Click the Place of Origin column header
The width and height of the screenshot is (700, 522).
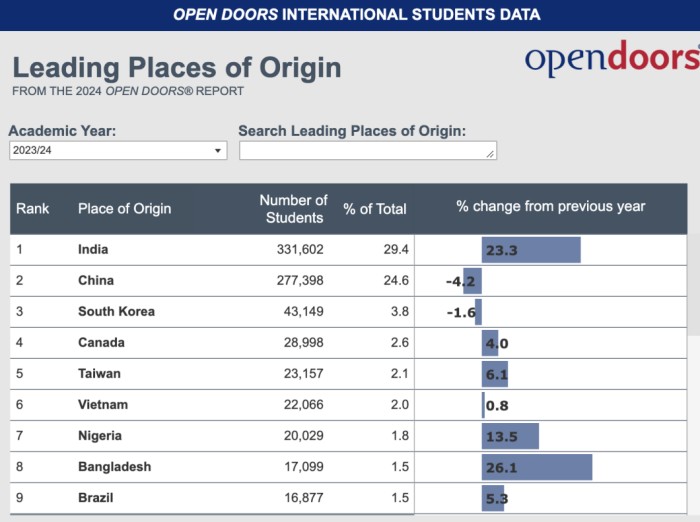(x=124, y=208)
